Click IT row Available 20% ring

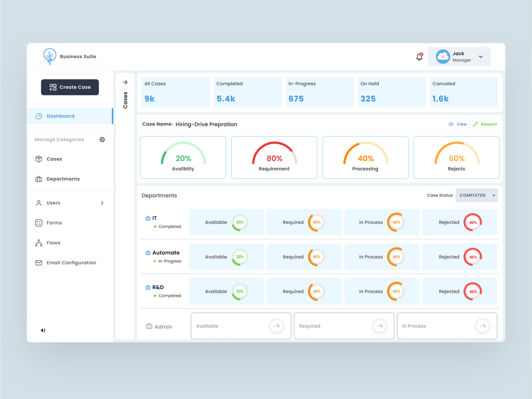tap(240, 223)
